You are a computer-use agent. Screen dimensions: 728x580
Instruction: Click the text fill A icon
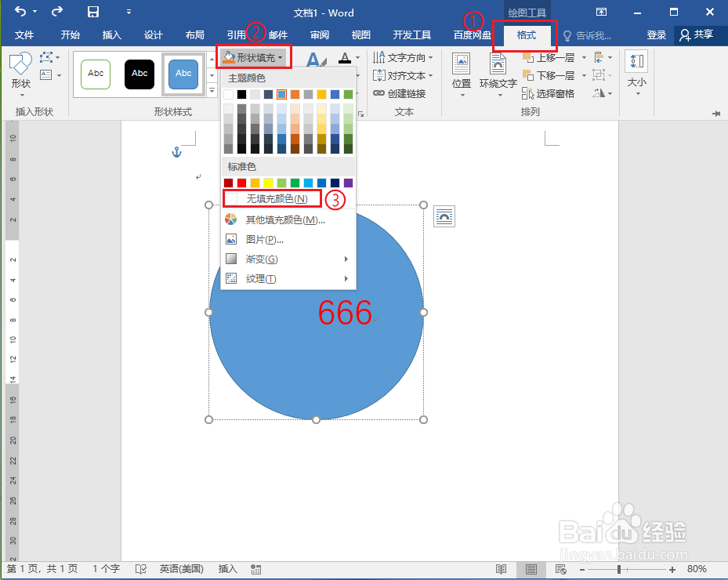[x=345, y=58]
